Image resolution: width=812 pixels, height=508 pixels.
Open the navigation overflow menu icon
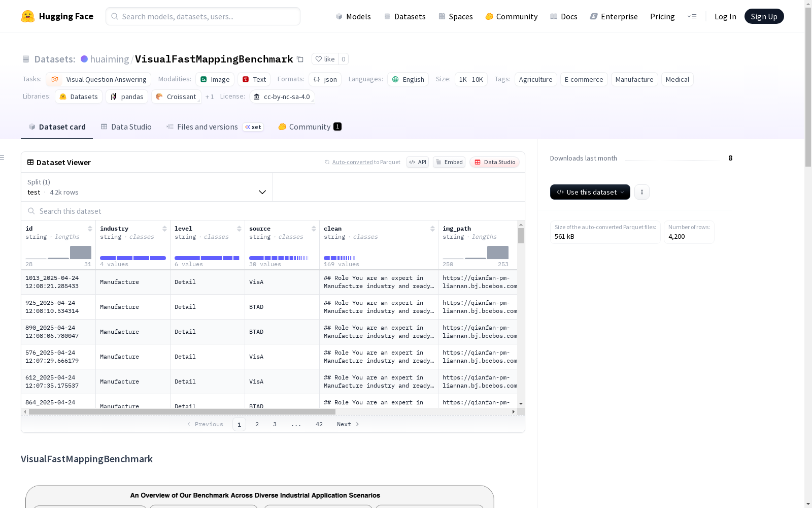(692, 16)
